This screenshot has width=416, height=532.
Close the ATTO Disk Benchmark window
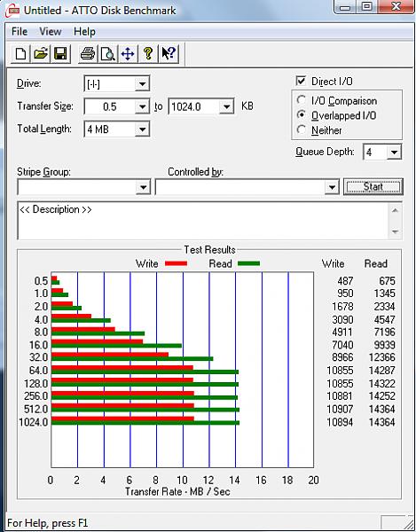(395, 6)
